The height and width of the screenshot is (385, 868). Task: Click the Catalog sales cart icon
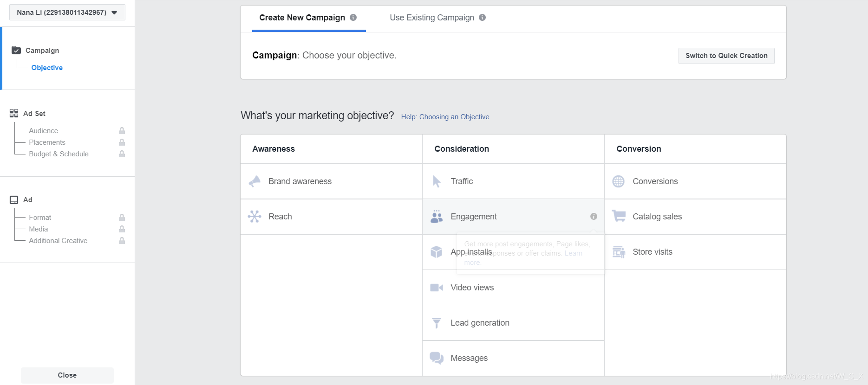coord(619,216)
